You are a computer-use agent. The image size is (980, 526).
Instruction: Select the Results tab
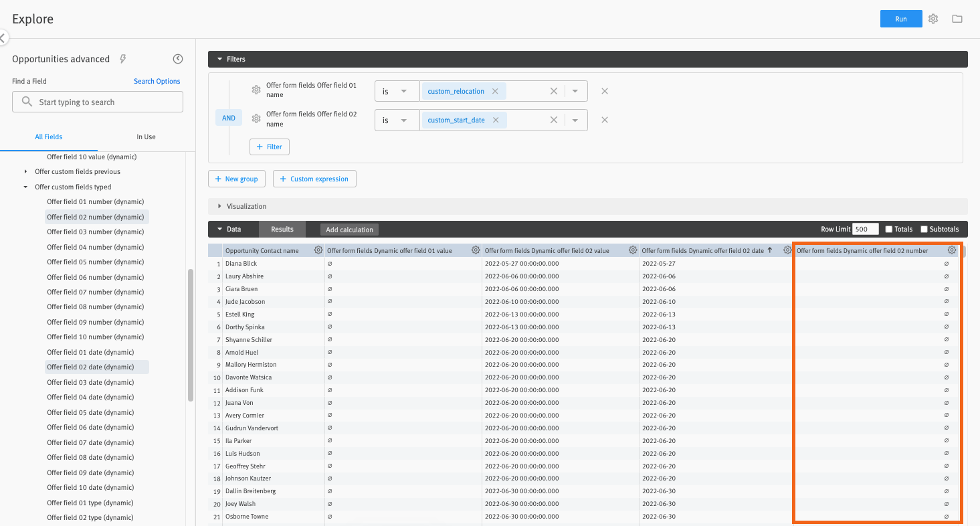pyautogui.click(x=282, y=229)
